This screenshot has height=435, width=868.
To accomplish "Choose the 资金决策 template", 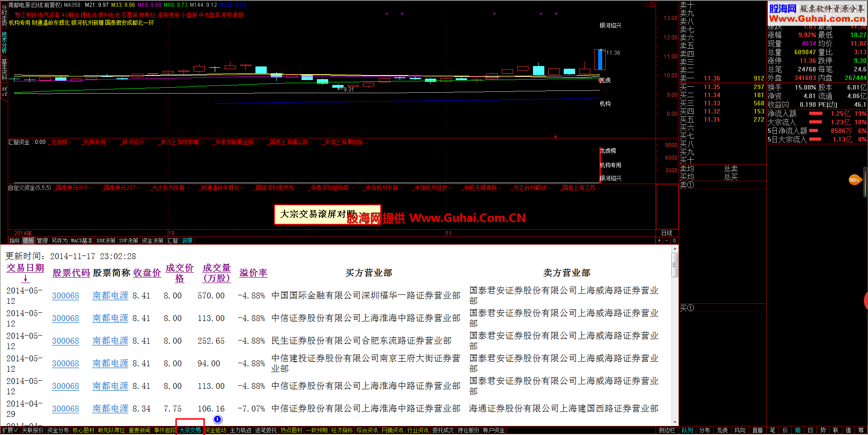I will [x=152, y=241].
